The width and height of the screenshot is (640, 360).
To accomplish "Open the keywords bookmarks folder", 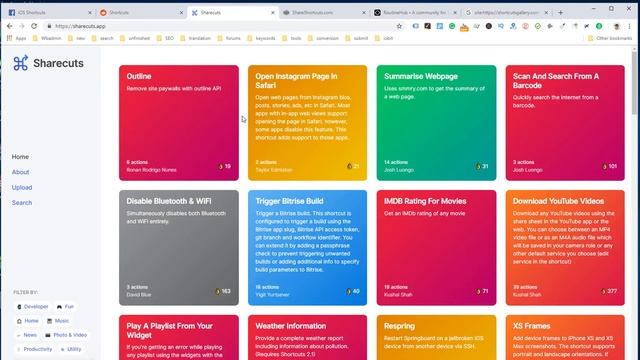I will [x=261, y=38].
